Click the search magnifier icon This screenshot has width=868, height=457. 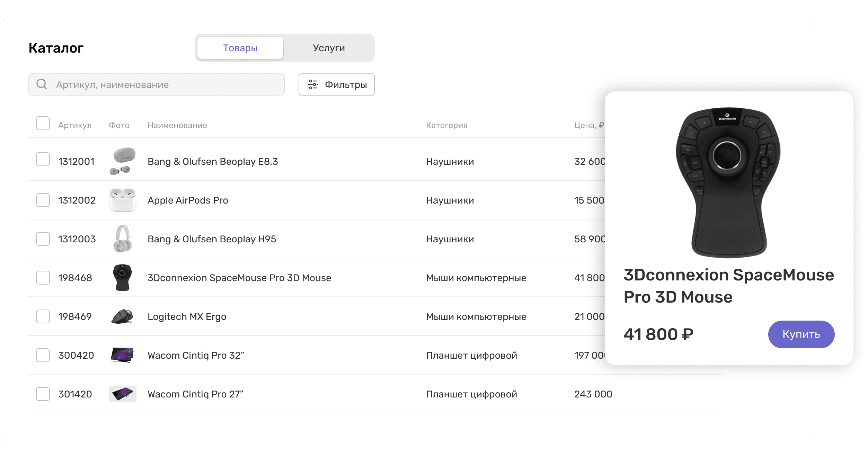(x=42, y=84)
